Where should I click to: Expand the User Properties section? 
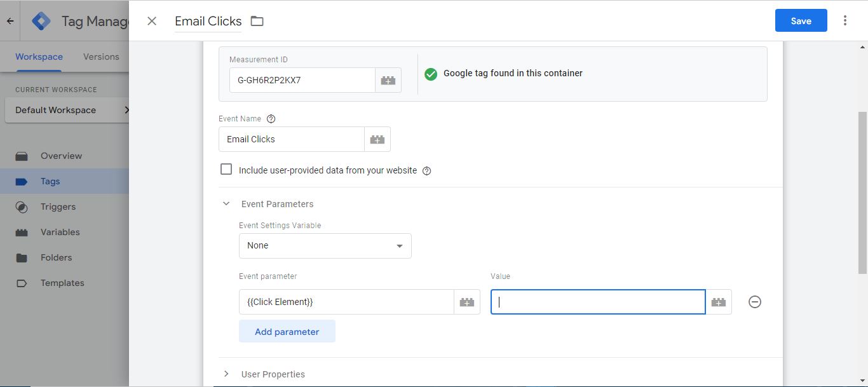(226, 374)
